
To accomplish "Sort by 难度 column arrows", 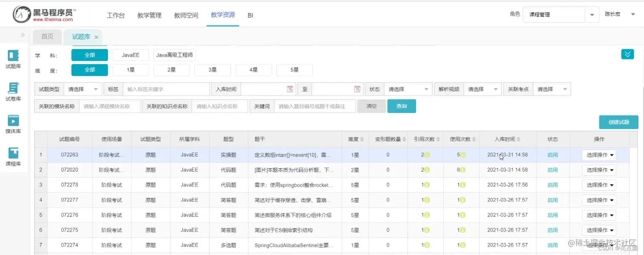I will click(362, 139).
